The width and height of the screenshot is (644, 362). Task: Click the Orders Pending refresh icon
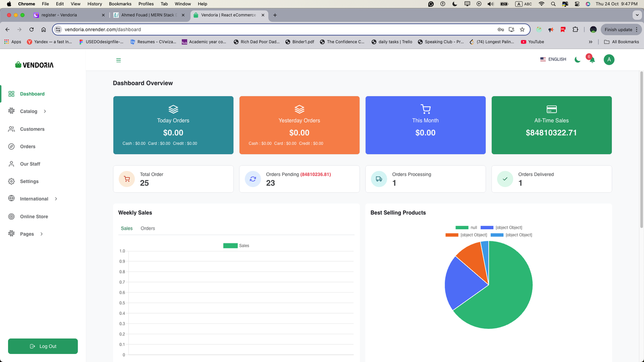coord(253,179)
